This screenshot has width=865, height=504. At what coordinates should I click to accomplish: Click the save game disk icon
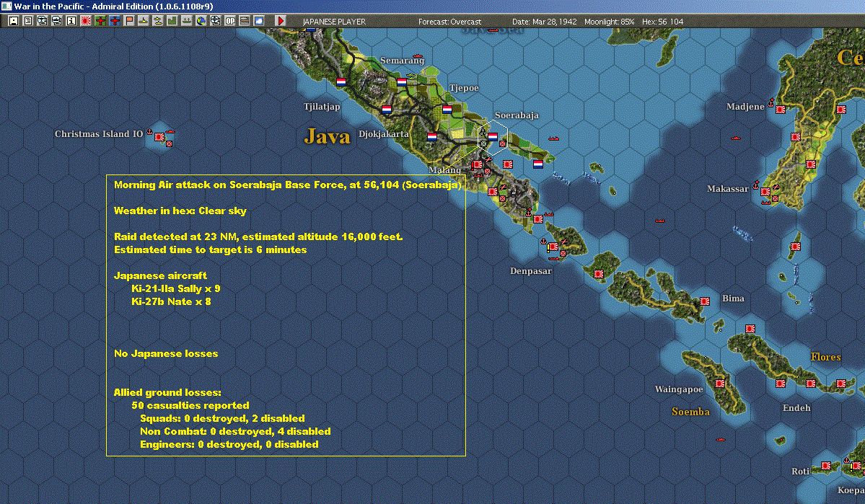[x=14, y=21]
